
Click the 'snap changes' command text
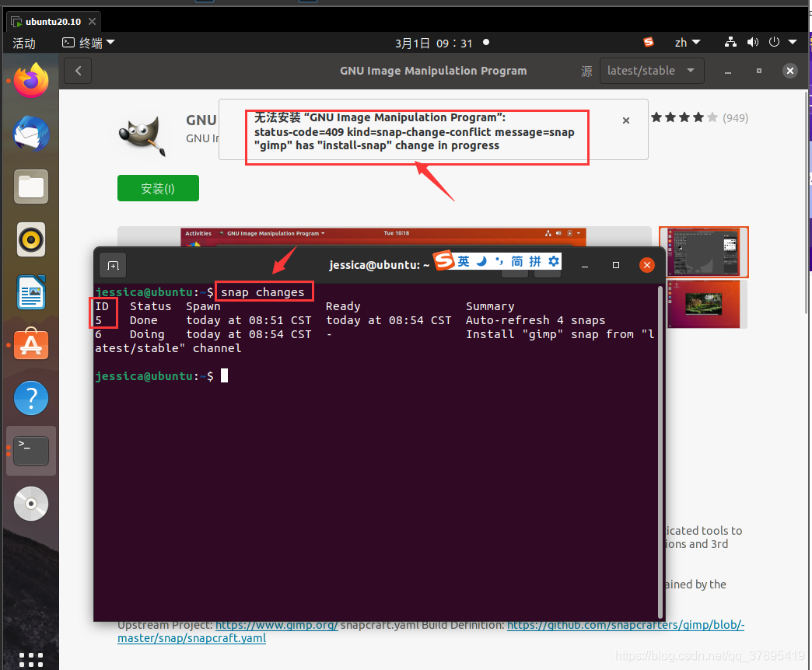(263, 292)
